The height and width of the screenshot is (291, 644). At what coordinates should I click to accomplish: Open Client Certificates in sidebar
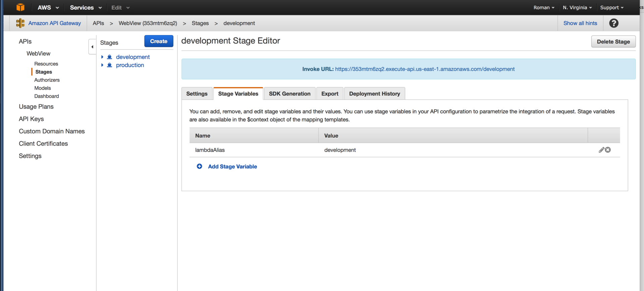(43, 144)
